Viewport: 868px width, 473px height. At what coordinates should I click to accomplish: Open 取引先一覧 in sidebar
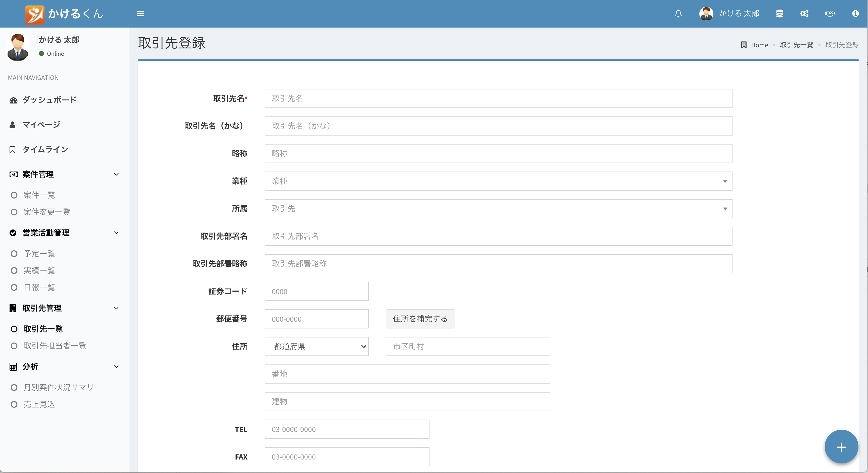[x=43, y=329]
